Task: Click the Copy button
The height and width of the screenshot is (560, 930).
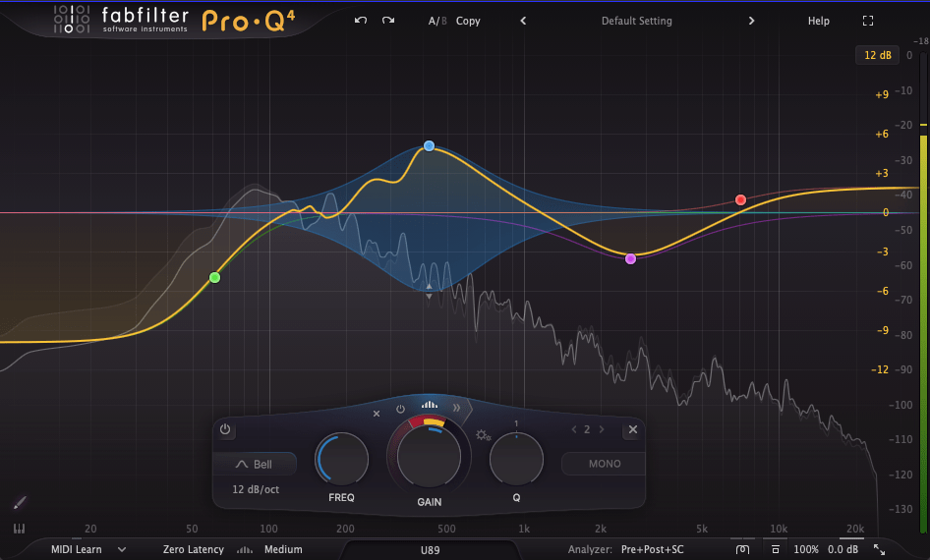Action: 468,21
